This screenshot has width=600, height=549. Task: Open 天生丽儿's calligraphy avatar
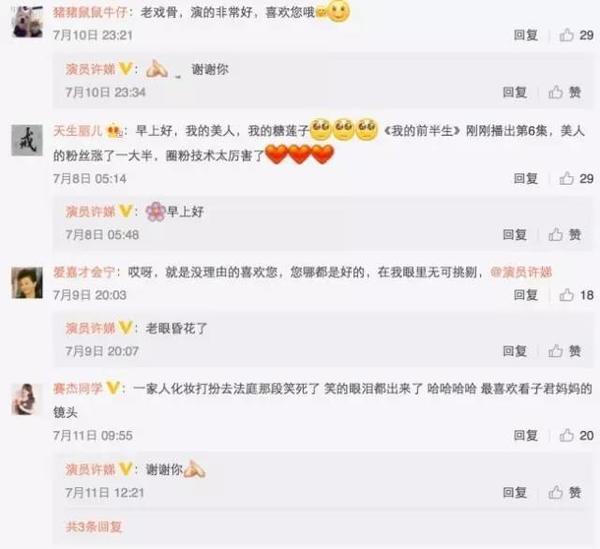pos(27,140)
